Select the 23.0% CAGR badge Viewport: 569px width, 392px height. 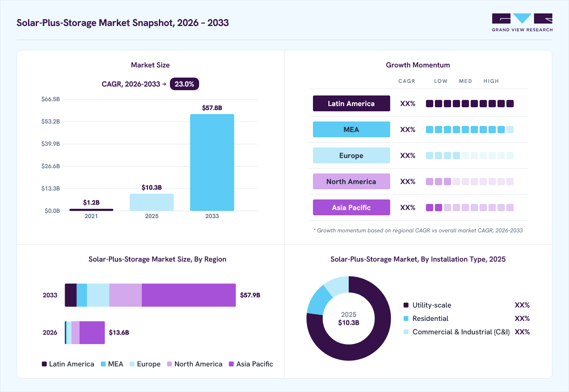click(x=185, y=84)
